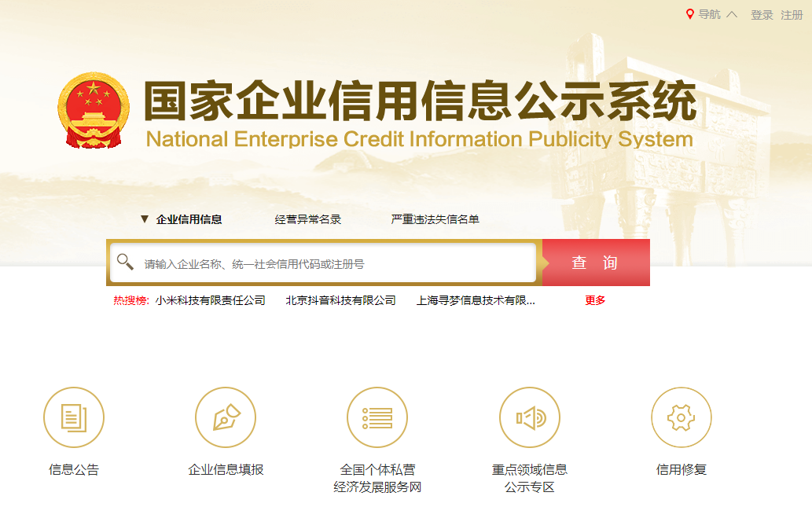Open the 登录 login link

[x=762, y=15]
